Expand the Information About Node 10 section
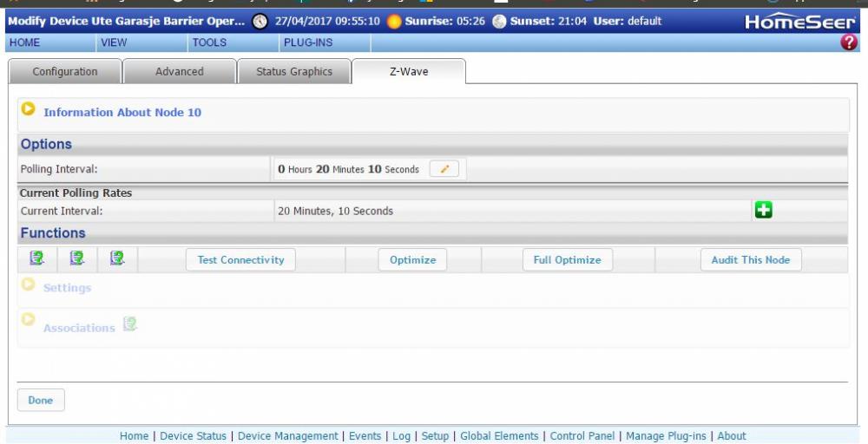The width and height of the screenshot is (868, 444). point(29,109)
